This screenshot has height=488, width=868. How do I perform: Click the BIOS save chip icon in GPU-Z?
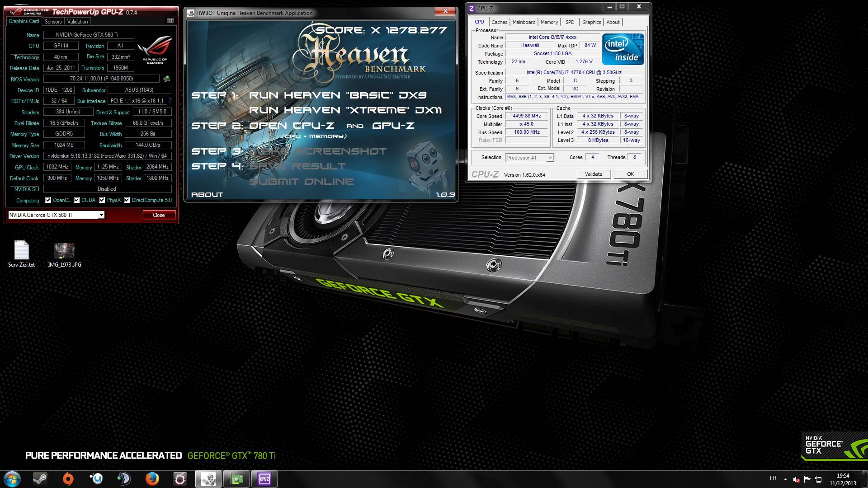click(x=166, y=79)
